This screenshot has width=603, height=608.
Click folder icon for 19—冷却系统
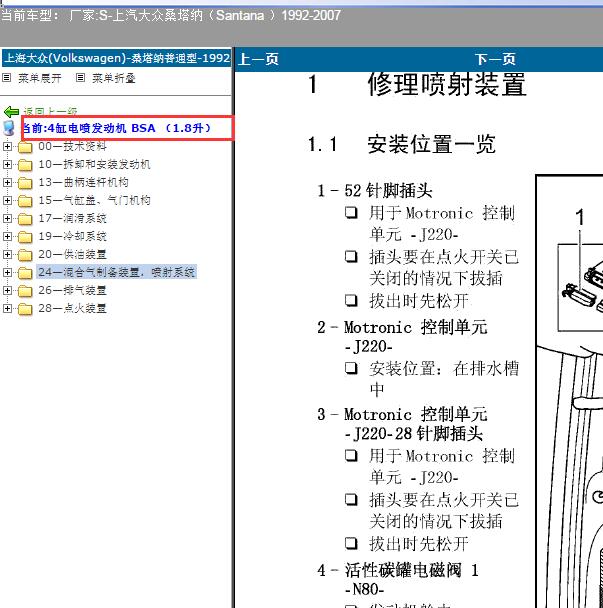tap(25, 237)
